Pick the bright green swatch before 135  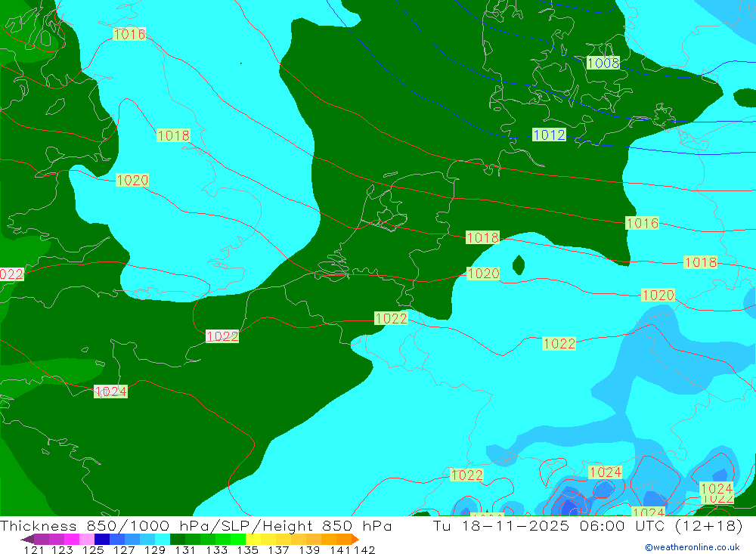pyautogui.click(x=238, y=539)
